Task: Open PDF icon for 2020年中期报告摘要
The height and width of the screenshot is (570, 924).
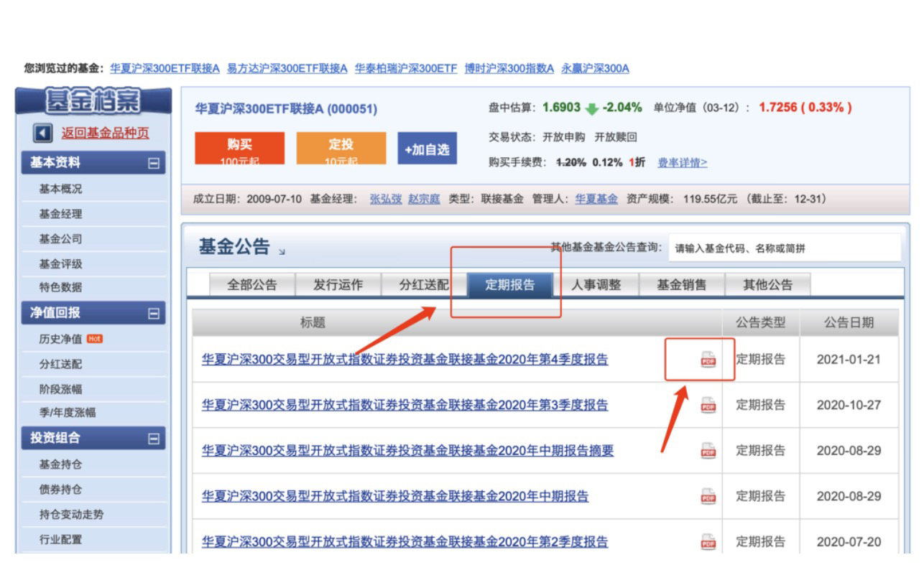Action: pyautogui.click(x=708, y=451)
